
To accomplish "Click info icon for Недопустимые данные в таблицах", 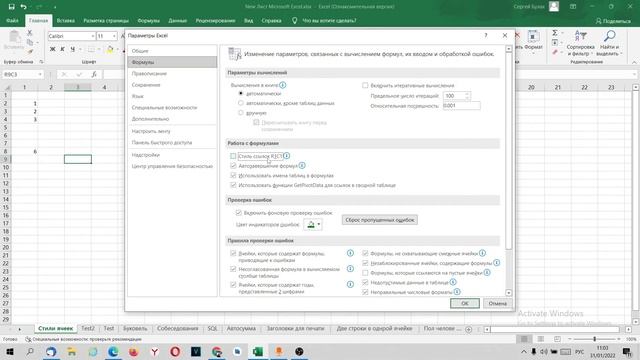I will [453, 282].
